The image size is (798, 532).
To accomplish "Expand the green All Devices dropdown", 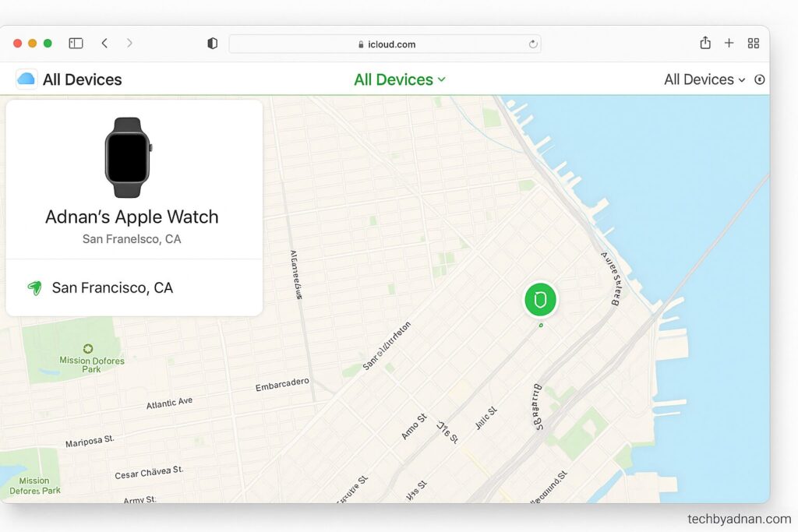I will [400, 80].
